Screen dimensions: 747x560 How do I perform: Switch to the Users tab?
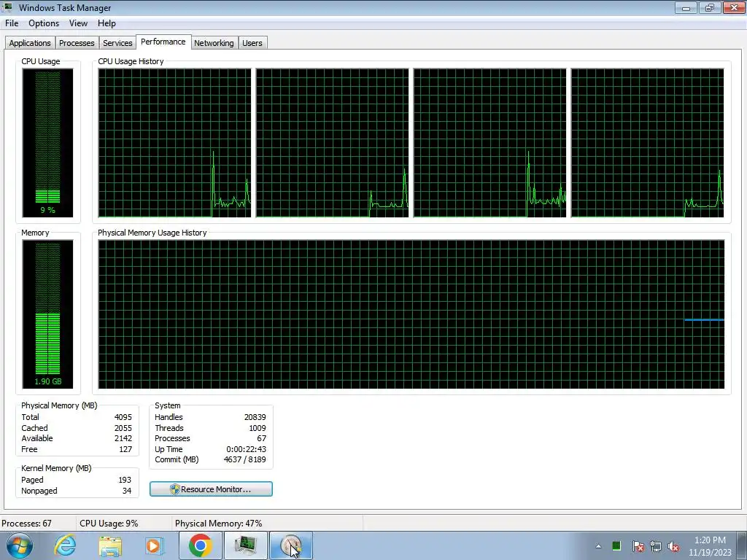[252, 43]
